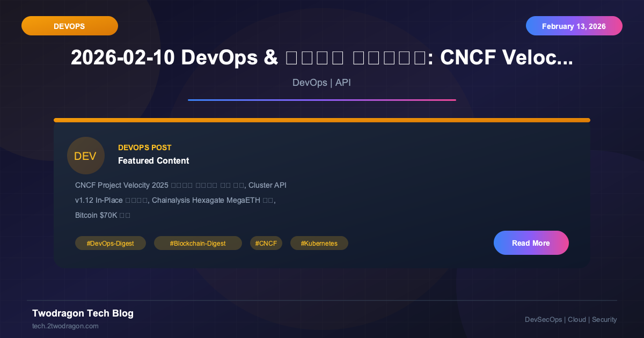Image resolution: width=644 pixels, height=338 pixels.
Task: Click the Featured Content heading
Action: pos(153,160)
